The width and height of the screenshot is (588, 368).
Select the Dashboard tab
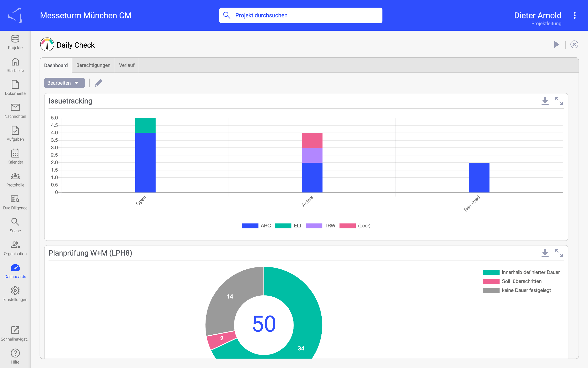pos(56,65)
